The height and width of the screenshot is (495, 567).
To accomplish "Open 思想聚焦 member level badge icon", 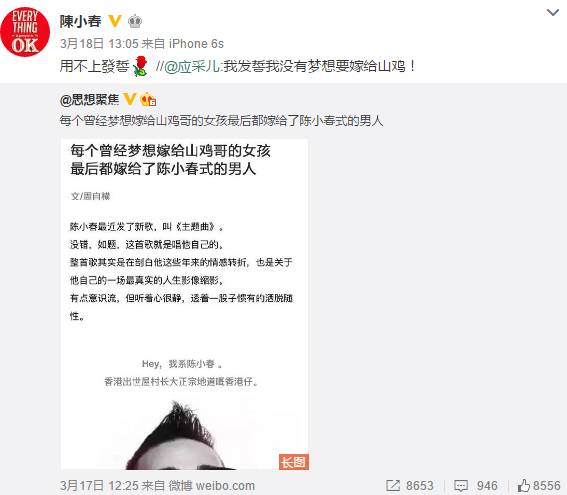I will coord(148,99).
